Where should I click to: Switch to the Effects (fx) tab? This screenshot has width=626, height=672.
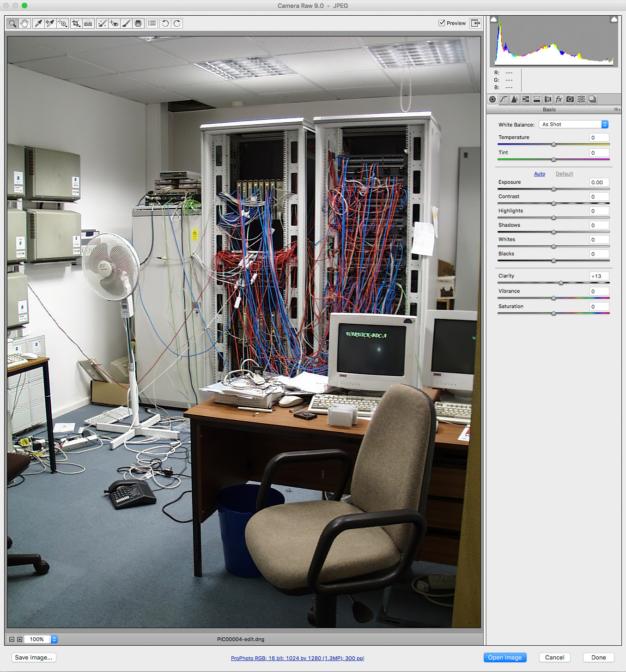pos(559,99)
